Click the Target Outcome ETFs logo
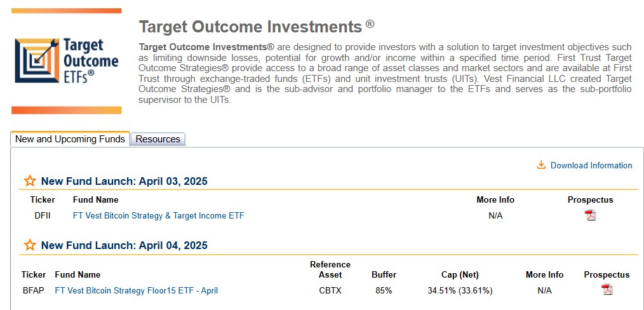Image resolution: width=644 pixels, height=310 pixels. [67, 61]
